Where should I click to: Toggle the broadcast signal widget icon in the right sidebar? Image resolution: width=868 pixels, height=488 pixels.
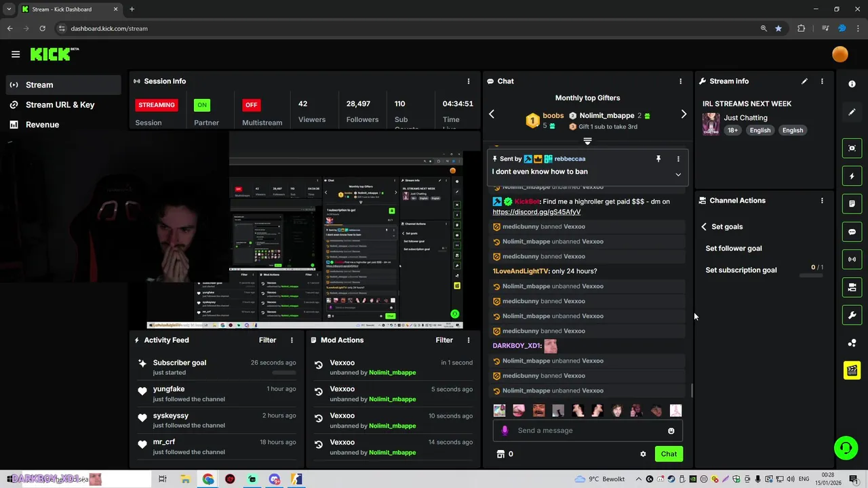(x=852, y=260)
